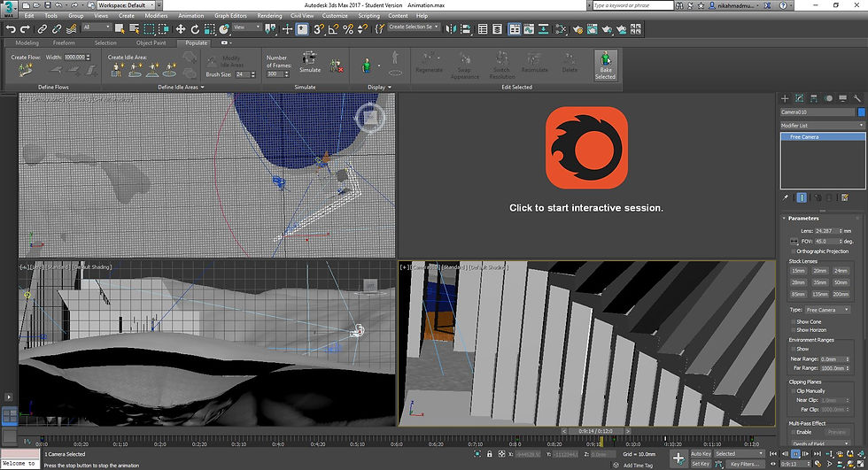Select the 200mm stock lens button

point(841,294)
